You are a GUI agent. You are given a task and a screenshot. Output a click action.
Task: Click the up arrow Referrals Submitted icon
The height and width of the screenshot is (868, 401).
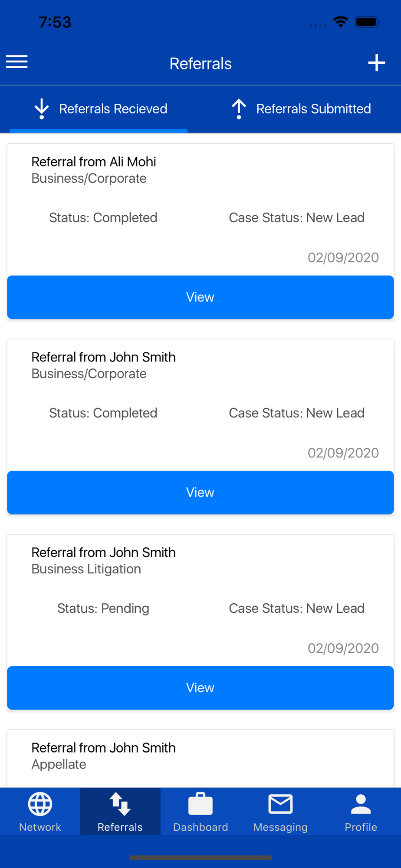pyautogui.click(x=239, y=108)
